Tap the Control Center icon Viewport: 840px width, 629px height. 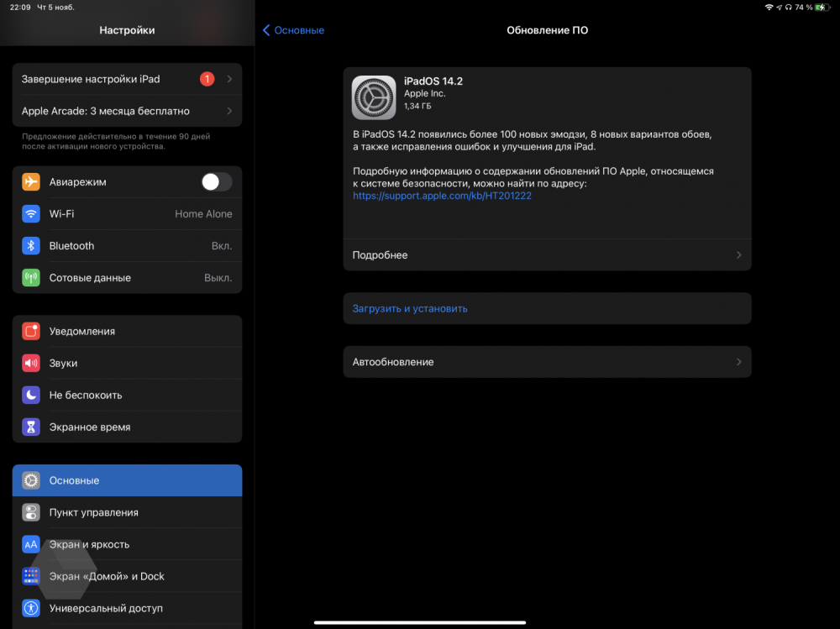31,512
